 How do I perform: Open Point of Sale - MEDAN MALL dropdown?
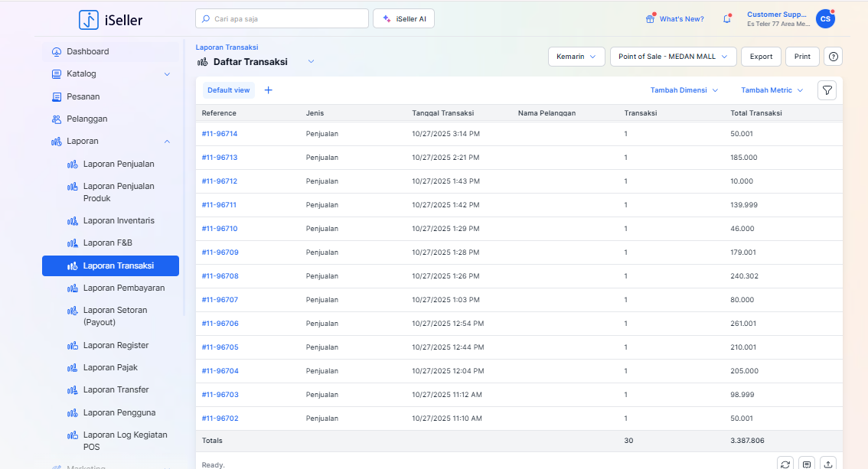click(673, 57)
